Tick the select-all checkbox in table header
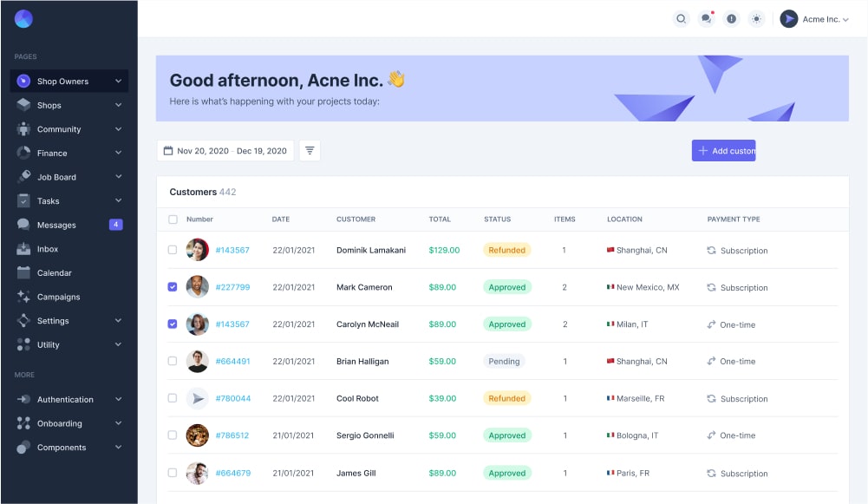The image size is (868, 504). (173, 219)
